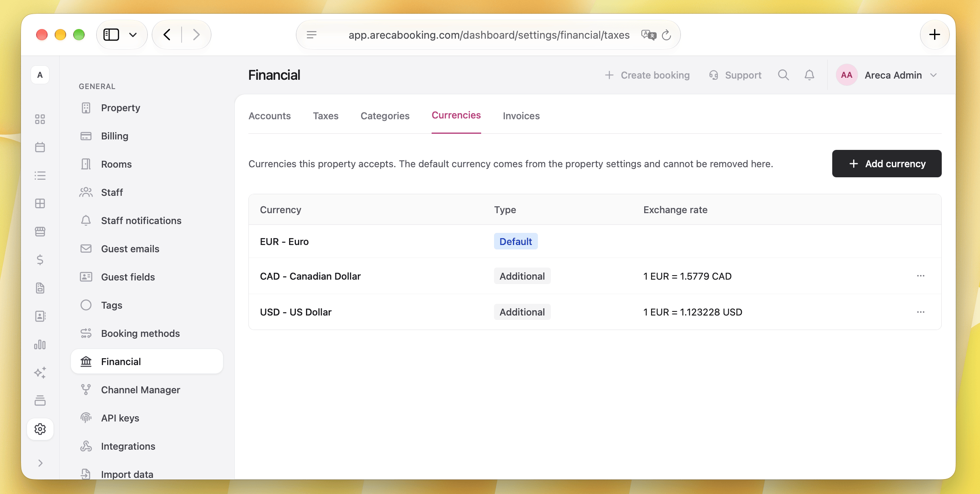The height and width of the screenshot is (494, 980).
Task: Switch to the Invoices tab
Action: tap(521, 116)
